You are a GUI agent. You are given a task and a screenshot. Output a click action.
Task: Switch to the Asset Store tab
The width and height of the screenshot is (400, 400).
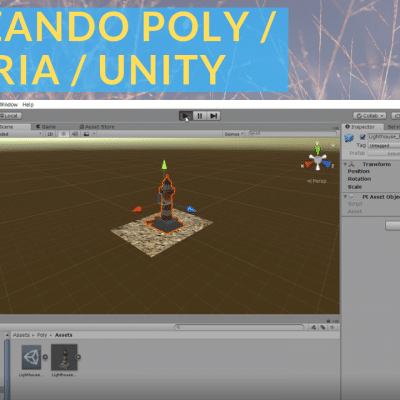pyautogui.click(x=97, y=127)
